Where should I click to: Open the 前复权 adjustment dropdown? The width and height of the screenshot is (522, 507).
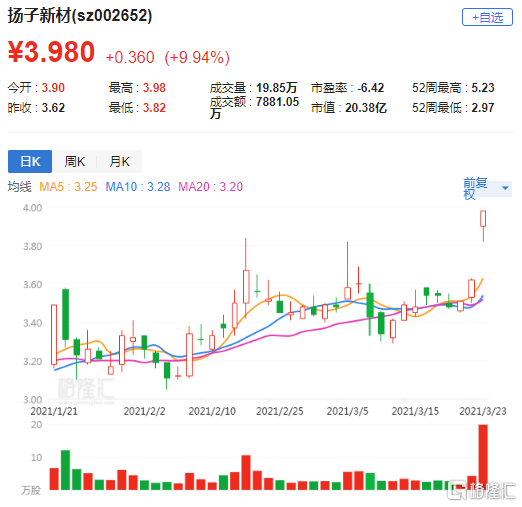(x=487, y=189)
